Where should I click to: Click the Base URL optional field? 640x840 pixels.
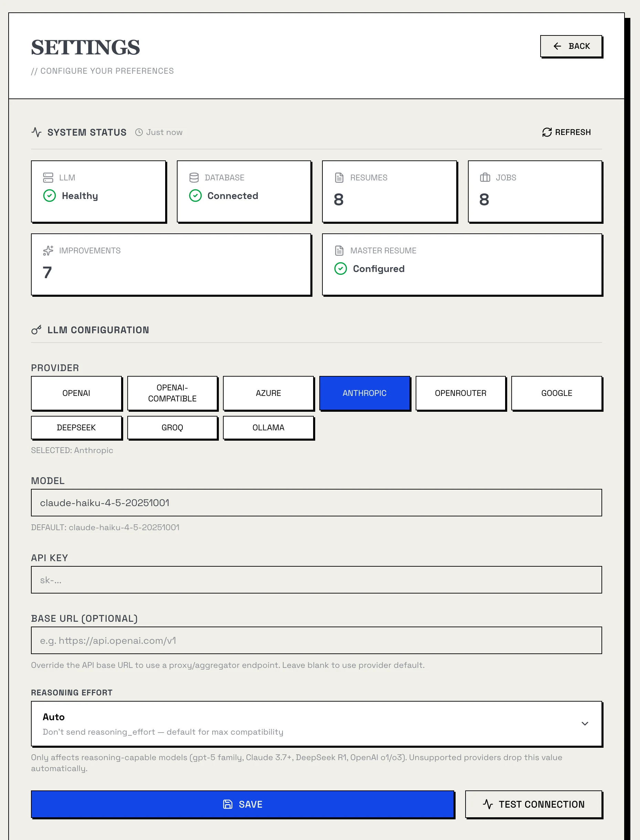(x=316, y=640)
